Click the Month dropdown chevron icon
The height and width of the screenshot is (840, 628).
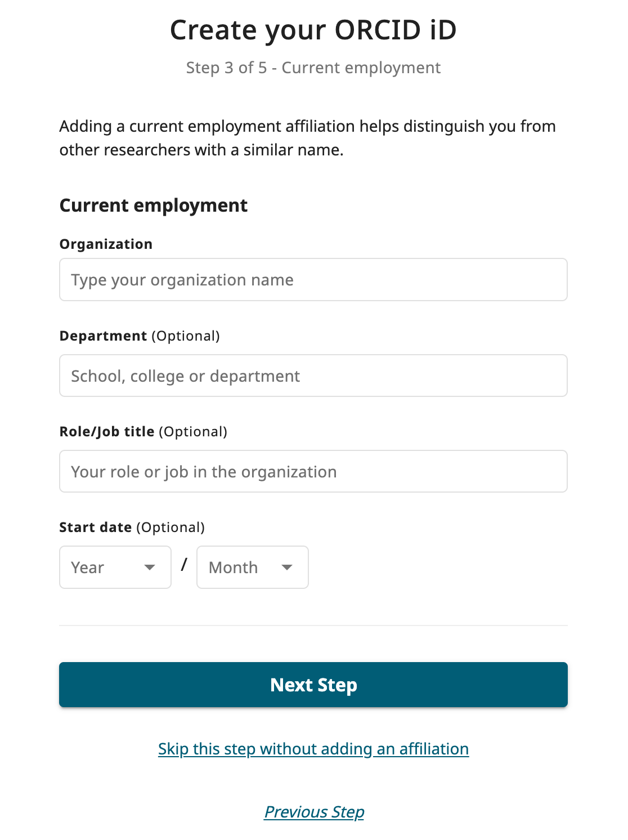288,567
